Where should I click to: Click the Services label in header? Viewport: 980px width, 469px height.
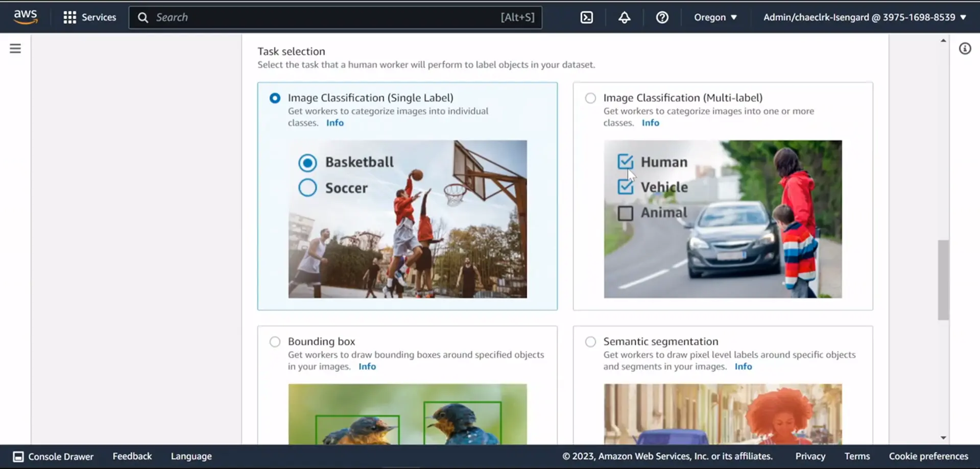click(x=99, y=17)
